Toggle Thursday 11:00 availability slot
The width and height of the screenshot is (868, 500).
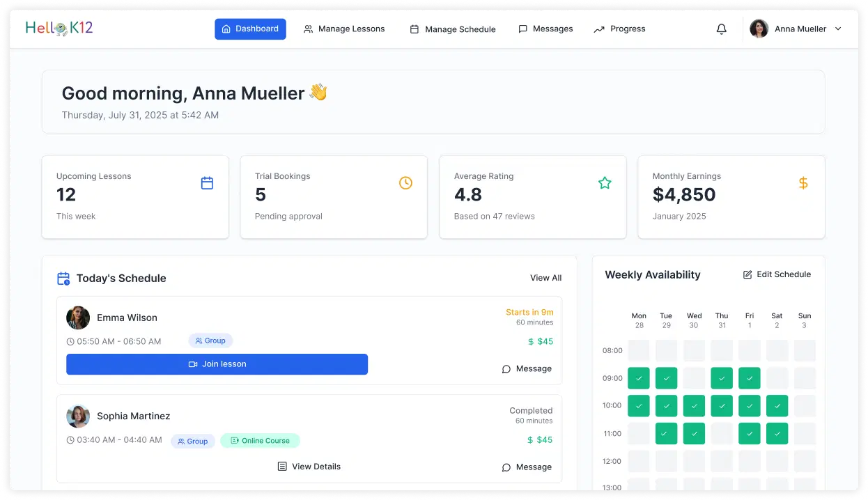(722, 434)
